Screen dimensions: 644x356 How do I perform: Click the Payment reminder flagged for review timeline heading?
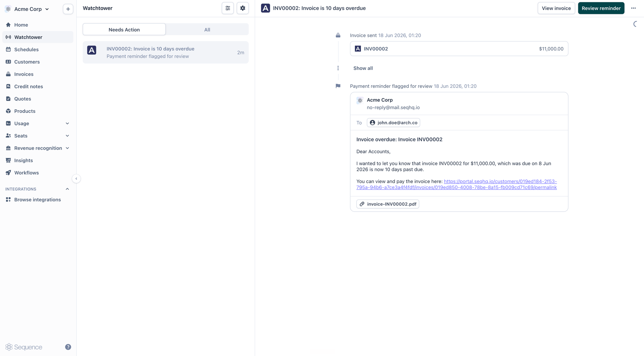point(391,86)
